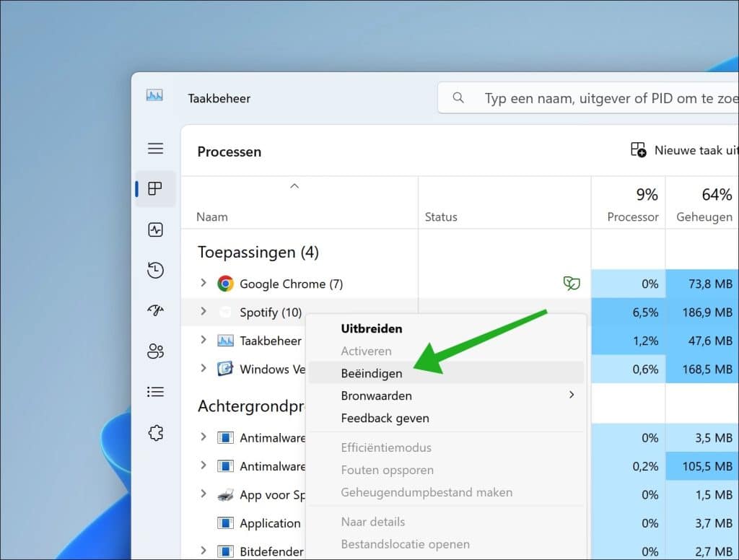The width and height of the screenshot is (739, 560).
Task: Expand the Google Chrome (7) process group
Action: point(203,283)
